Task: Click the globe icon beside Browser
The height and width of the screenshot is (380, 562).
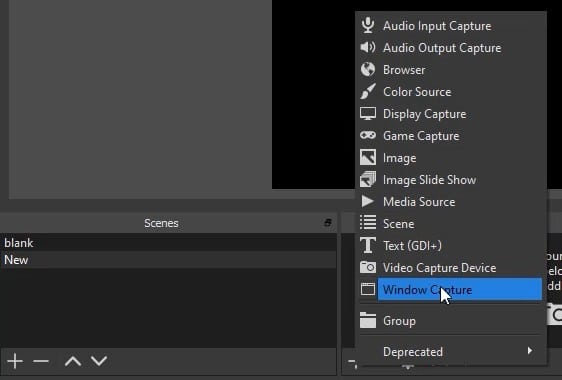Action: coord(368,70)
